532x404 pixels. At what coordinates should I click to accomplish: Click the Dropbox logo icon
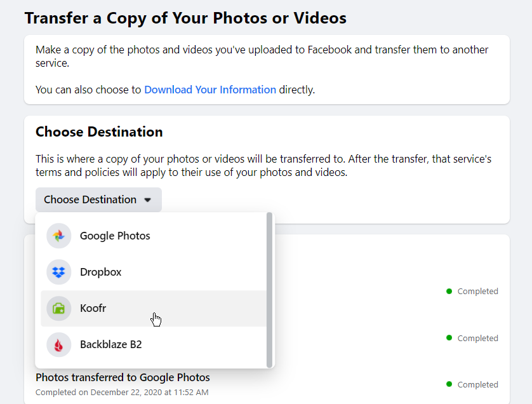click(58, 272)
